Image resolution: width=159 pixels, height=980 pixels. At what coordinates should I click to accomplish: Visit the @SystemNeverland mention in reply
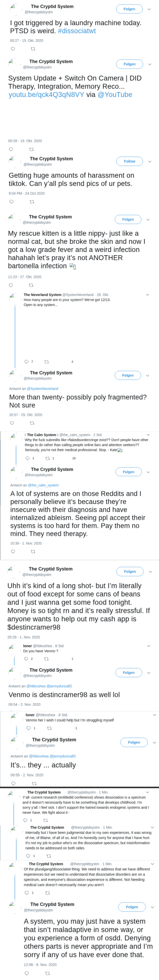42,388
